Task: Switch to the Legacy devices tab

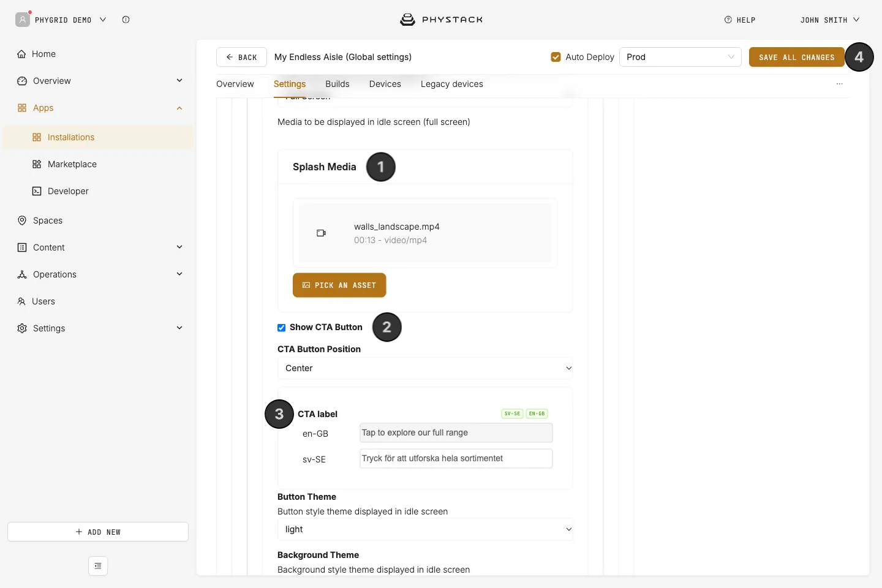Action: 452,84
